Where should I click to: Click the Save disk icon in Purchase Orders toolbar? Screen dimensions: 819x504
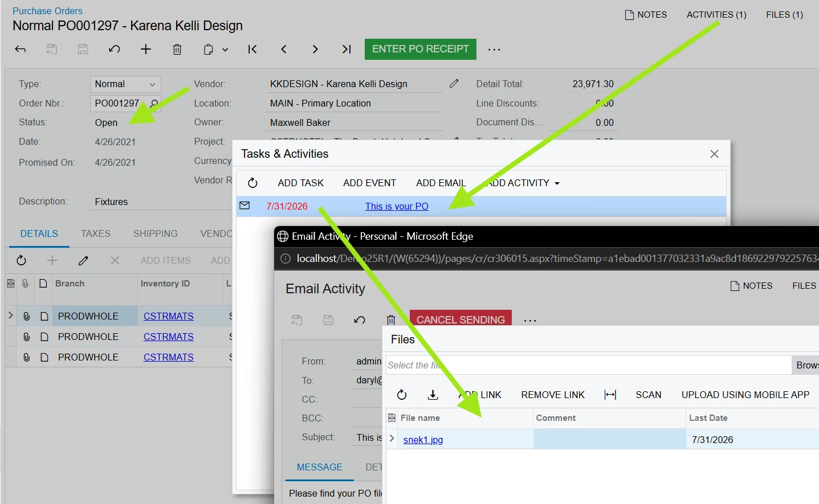pyautogui.click(x=83, y=49)
